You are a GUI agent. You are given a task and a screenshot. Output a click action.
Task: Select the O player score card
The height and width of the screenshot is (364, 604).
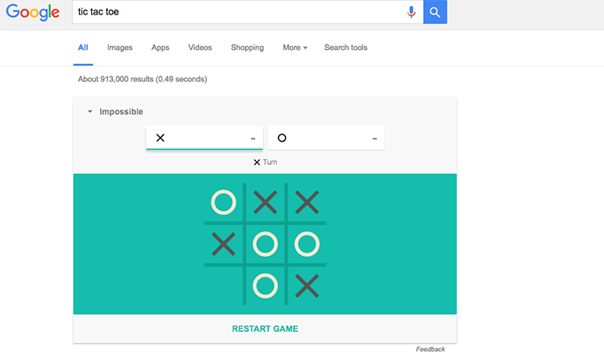(x=325, y=138)
